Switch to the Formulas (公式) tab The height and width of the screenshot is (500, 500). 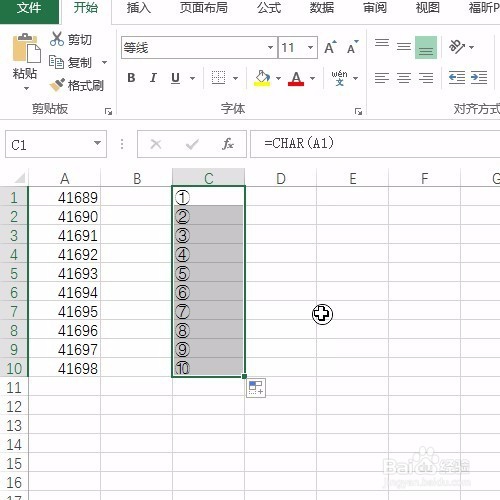click(269, 8)
